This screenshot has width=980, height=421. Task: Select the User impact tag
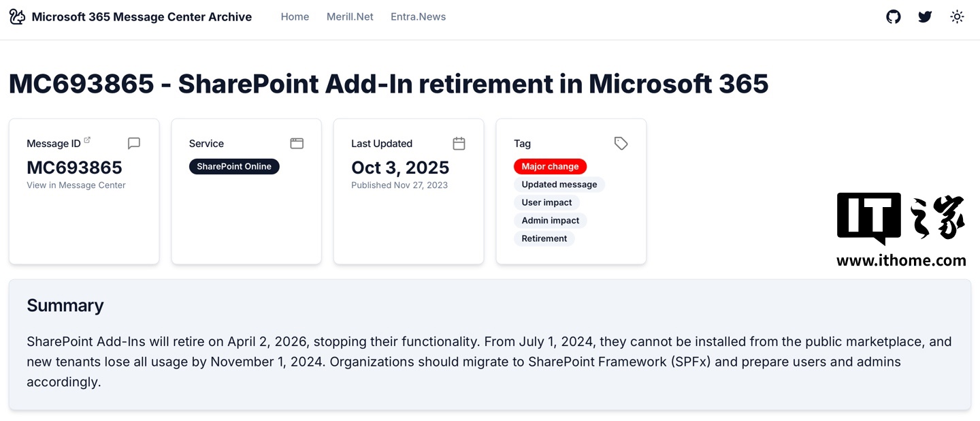pos(546,202)
